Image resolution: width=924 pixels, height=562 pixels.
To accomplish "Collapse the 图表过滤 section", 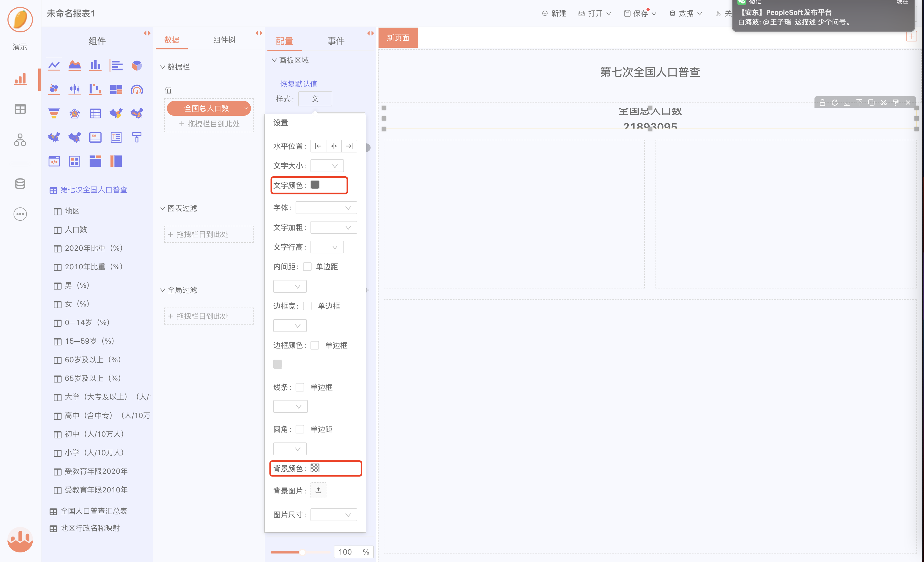I will coord(163,208).
